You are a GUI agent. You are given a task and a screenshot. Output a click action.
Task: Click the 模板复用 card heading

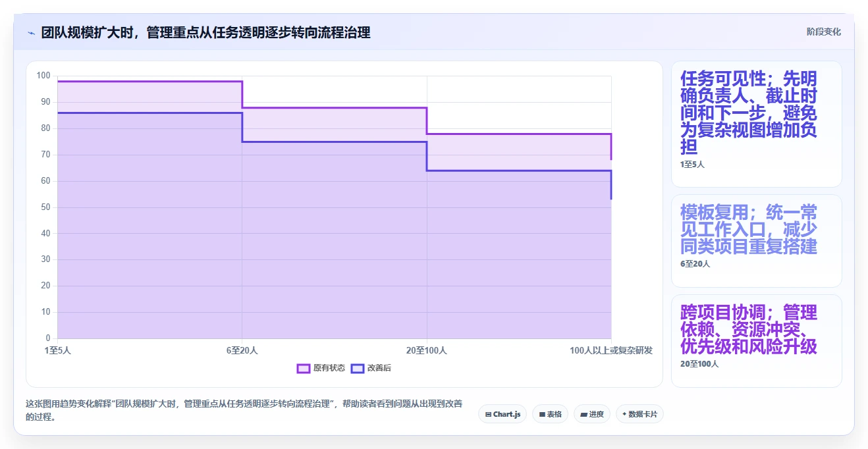749,229
